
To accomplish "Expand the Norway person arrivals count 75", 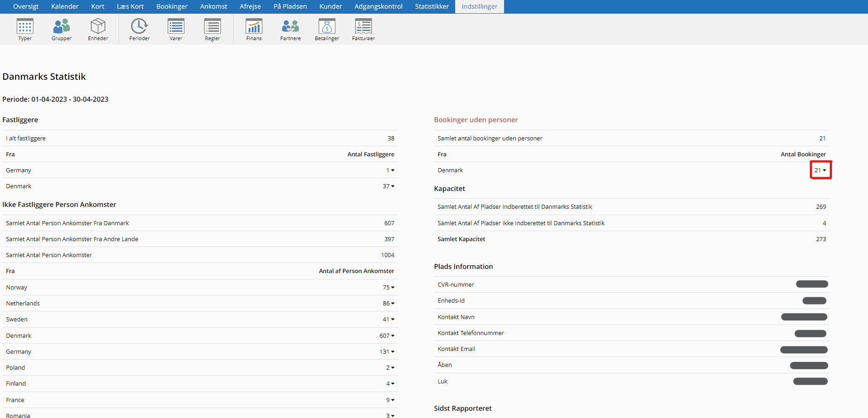I will (x=389, y=288).
